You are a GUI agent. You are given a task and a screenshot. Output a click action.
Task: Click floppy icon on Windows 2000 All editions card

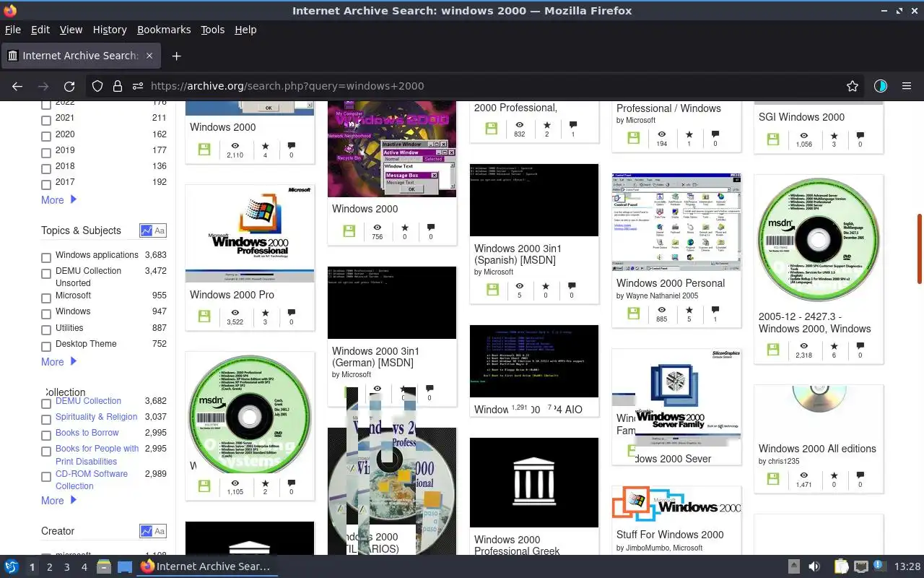[773, 479]
